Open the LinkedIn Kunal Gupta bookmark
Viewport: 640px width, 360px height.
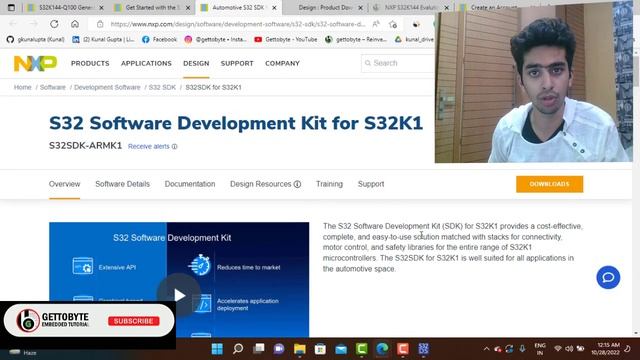[x=103, y=39]
